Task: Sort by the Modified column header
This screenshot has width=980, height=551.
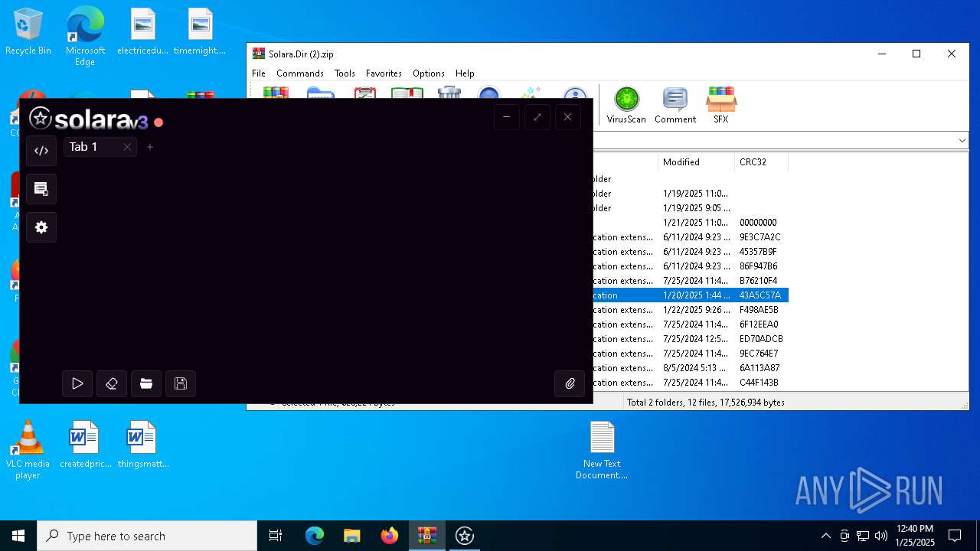Action: (x=696, y=162)
